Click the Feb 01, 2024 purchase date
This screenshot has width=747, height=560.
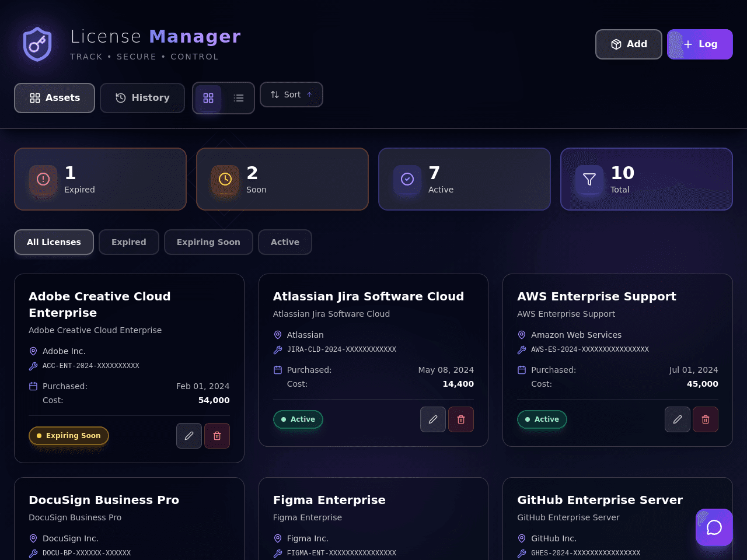[203, 386]
